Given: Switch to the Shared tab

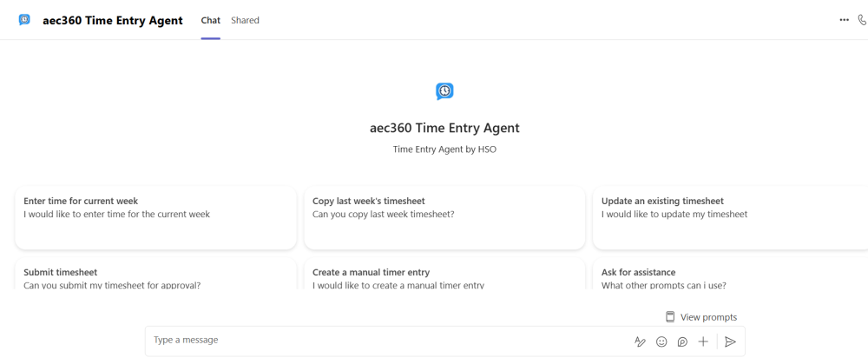Looking at the screenshot, I should click(245, 20).
